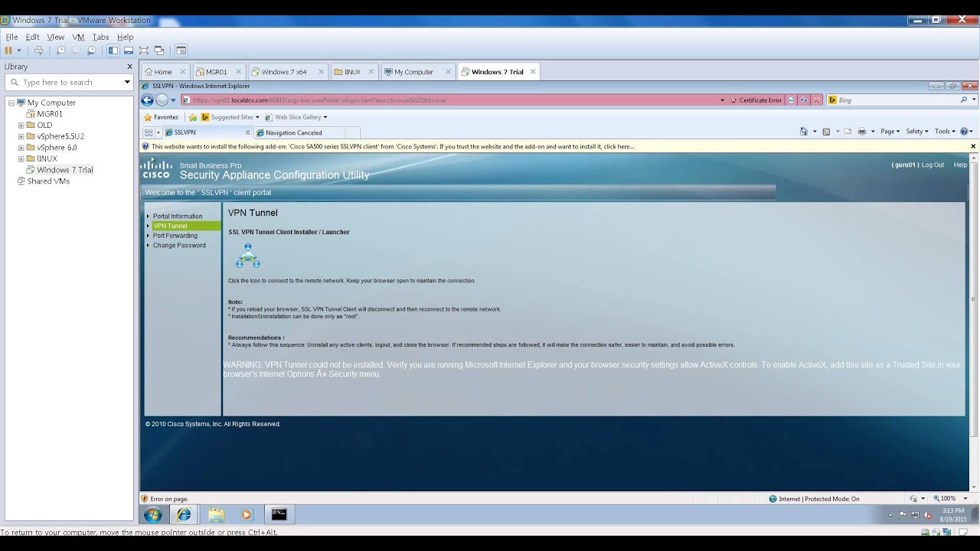This screenshot has height=551, width=980.
Task: Open the Port Forwarding nav link
Action: [175, 236]
